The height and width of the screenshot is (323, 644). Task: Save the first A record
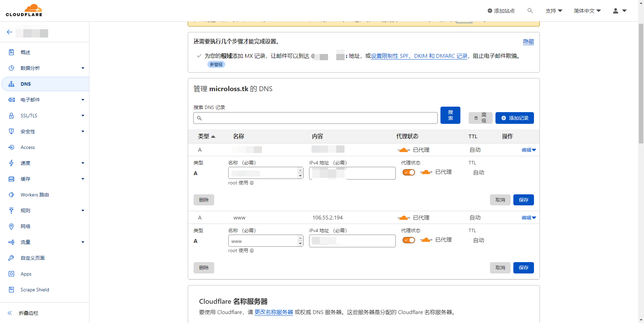click(x=524, y=200)
